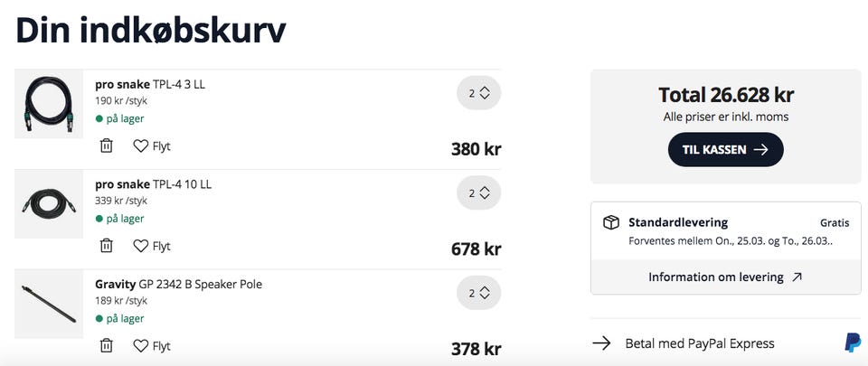Viewport: 868px width, 366px height.
Task: Open pro snake TPL-4 3 LL product thumbnail
Action: (49, 104)
